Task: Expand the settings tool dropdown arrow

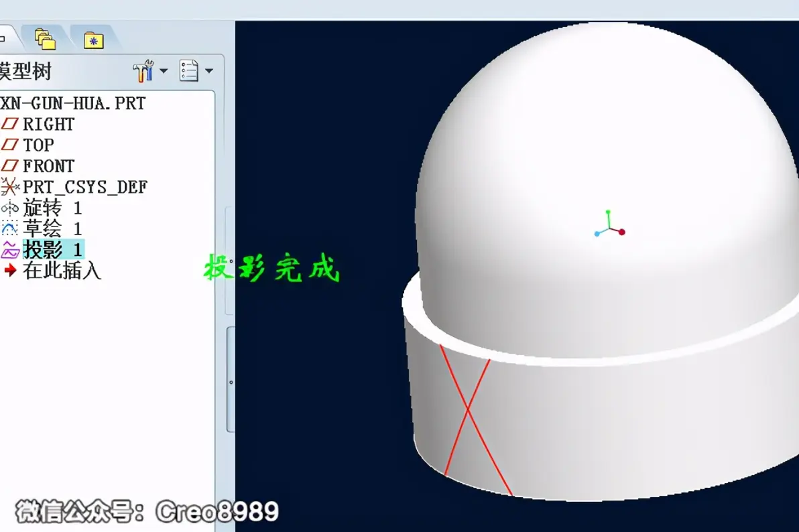Action: 164,71
